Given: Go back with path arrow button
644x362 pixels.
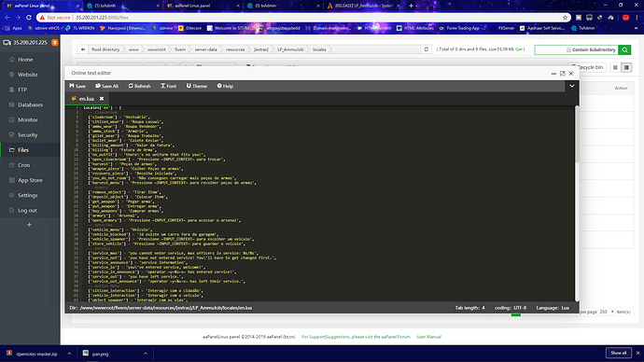Looking at the screenshot, I should pos(82,49).
